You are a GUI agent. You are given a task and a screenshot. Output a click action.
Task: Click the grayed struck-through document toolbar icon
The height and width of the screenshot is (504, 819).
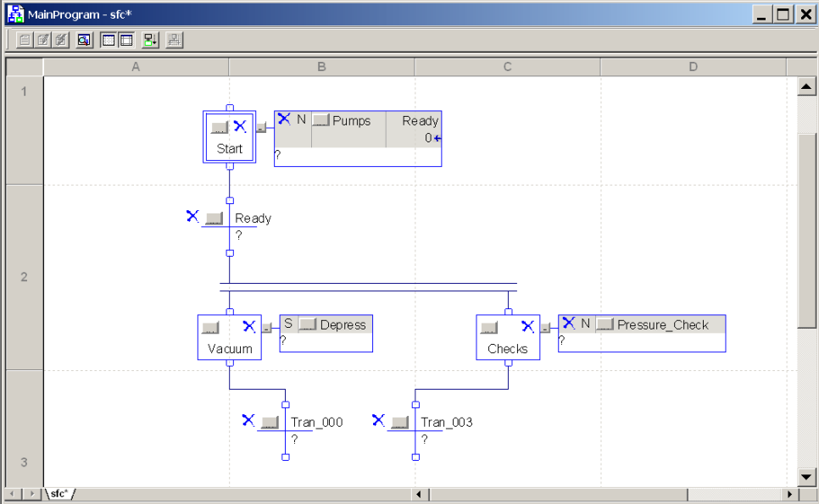tap(61, 40)
